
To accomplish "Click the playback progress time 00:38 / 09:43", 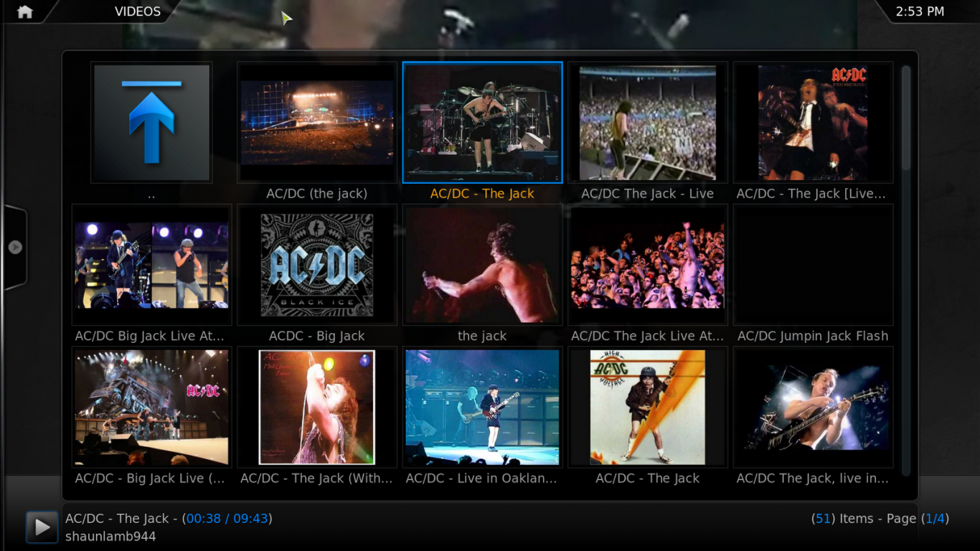I will [x=227, y=518].
